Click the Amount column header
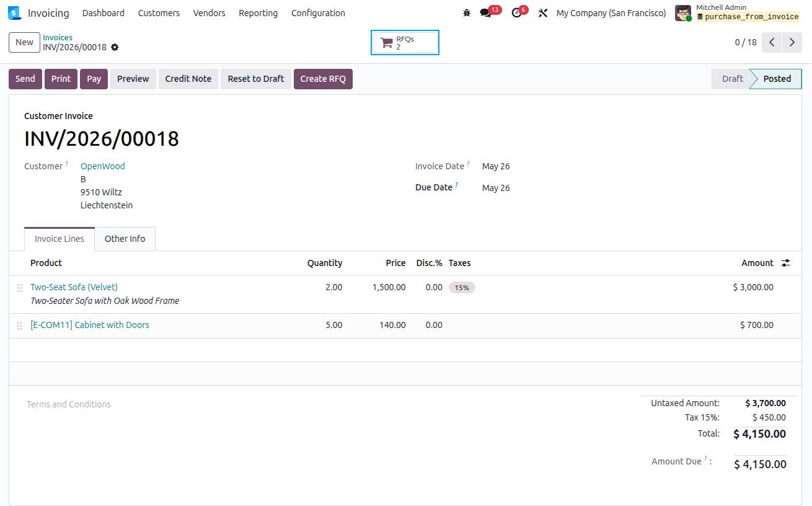The height and width of the screenshot is (506, 812). [x=757, y=263]
